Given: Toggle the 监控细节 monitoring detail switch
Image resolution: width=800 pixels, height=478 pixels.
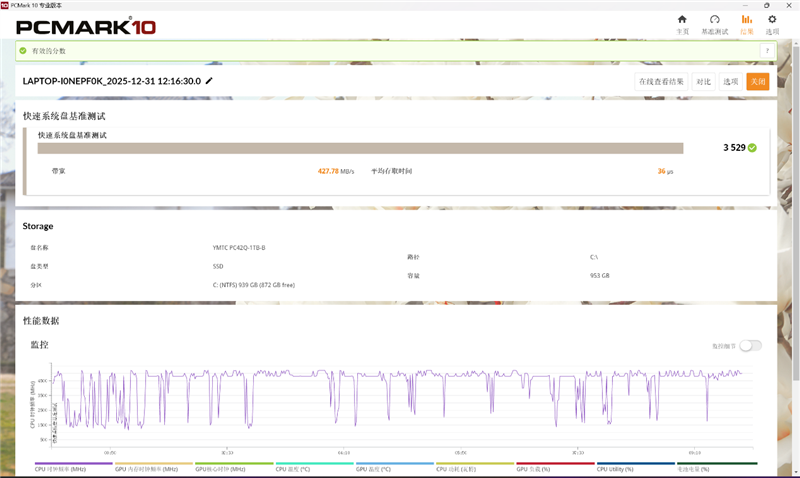Looking at the screenshot, I should (751, 346).
